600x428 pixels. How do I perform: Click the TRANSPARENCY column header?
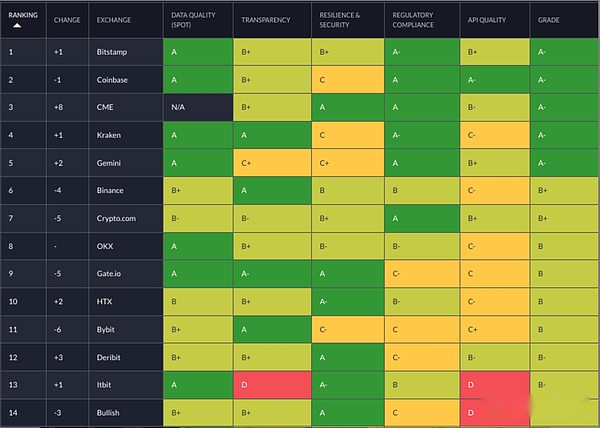[266, 20]
